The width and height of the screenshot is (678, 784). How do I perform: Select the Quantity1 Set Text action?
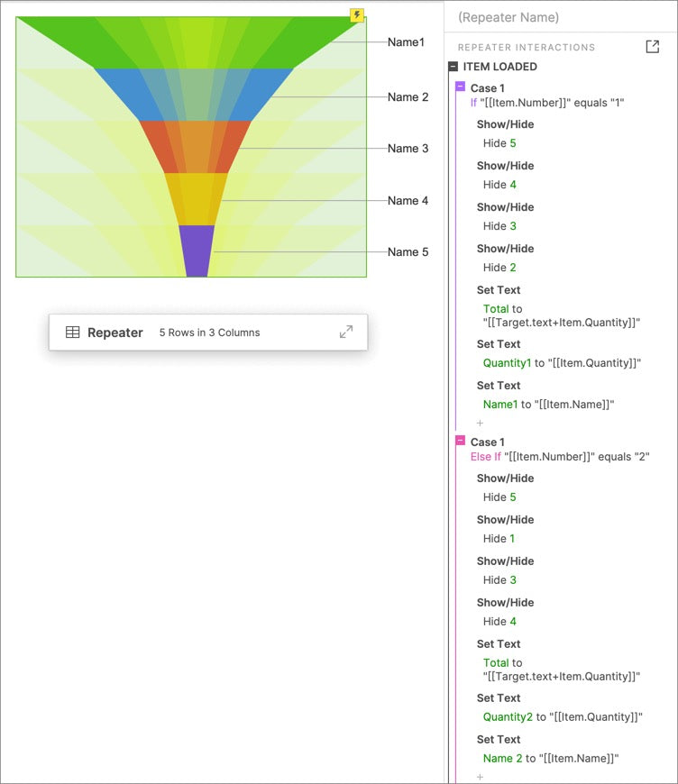(x=562, y=363)
